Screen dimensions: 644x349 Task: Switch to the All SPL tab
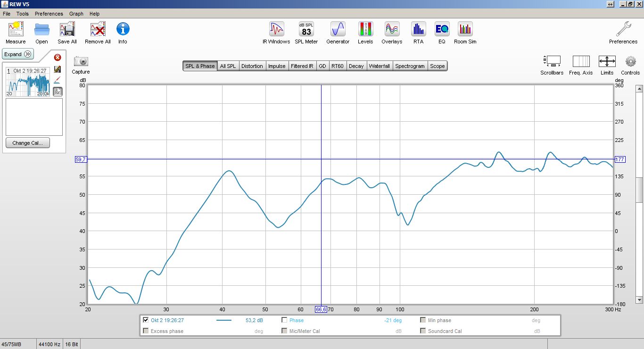(228, 66)
